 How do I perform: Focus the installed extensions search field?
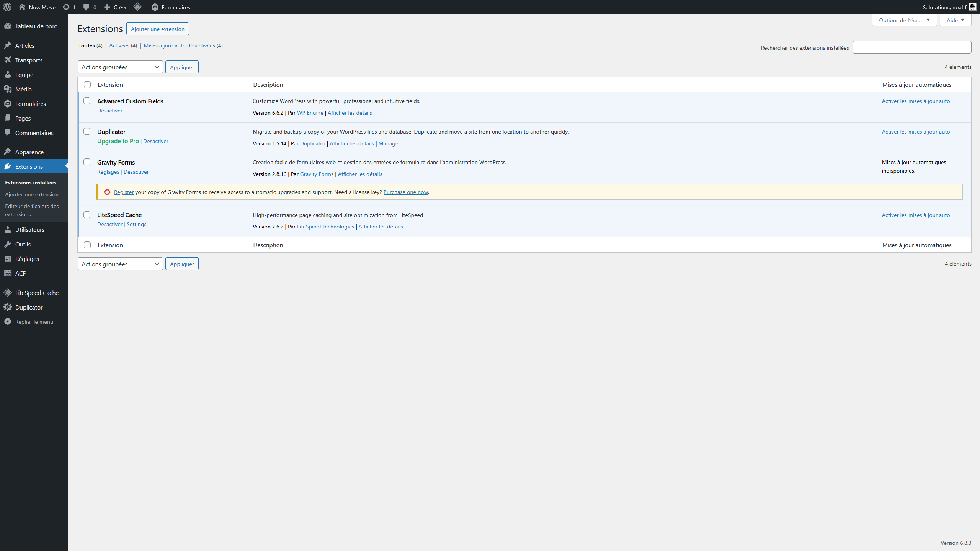(x=911, y=47)
